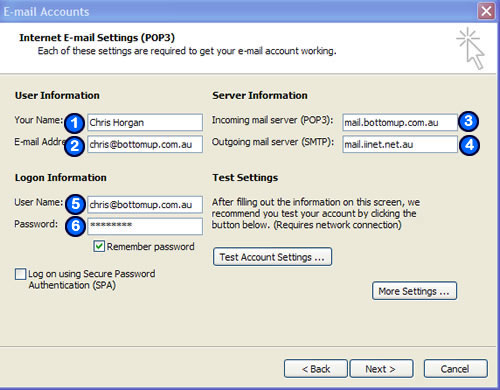Click the Test Account Settings button
Viewport: 500px width, 390px height.
point(272,257)
